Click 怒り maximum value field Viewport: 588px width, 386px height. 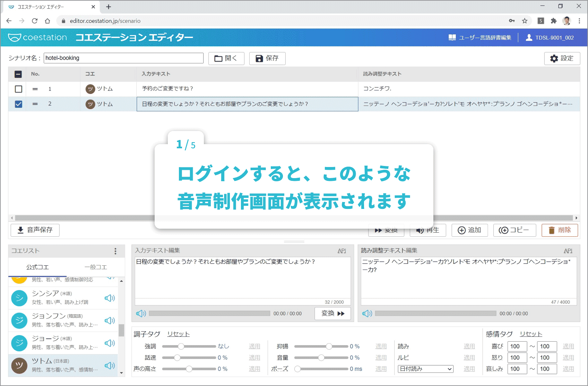click(547, 358)
